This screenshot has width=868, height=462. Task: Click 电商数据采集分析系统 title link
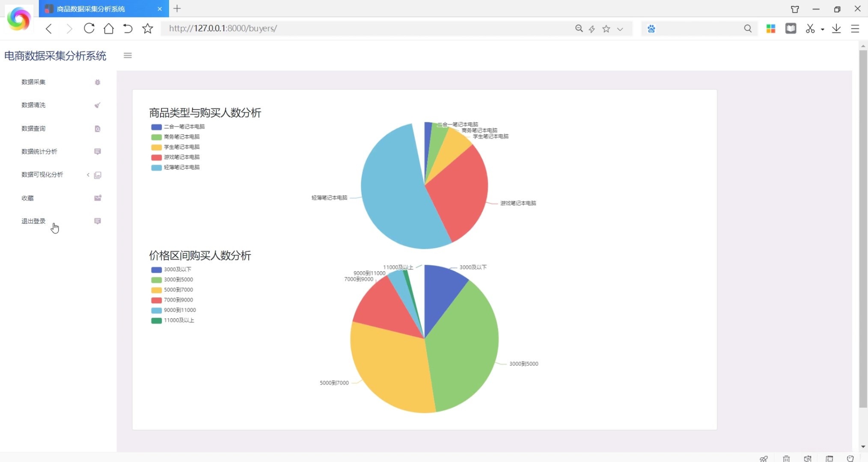(55, 56)
